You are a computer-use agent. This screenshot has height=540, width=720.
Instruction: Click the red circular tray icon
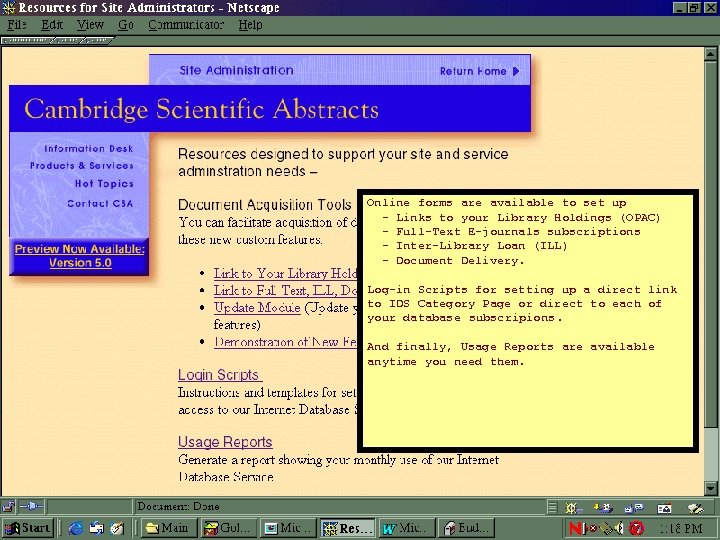pyautogui.click(x=636, y=529)
